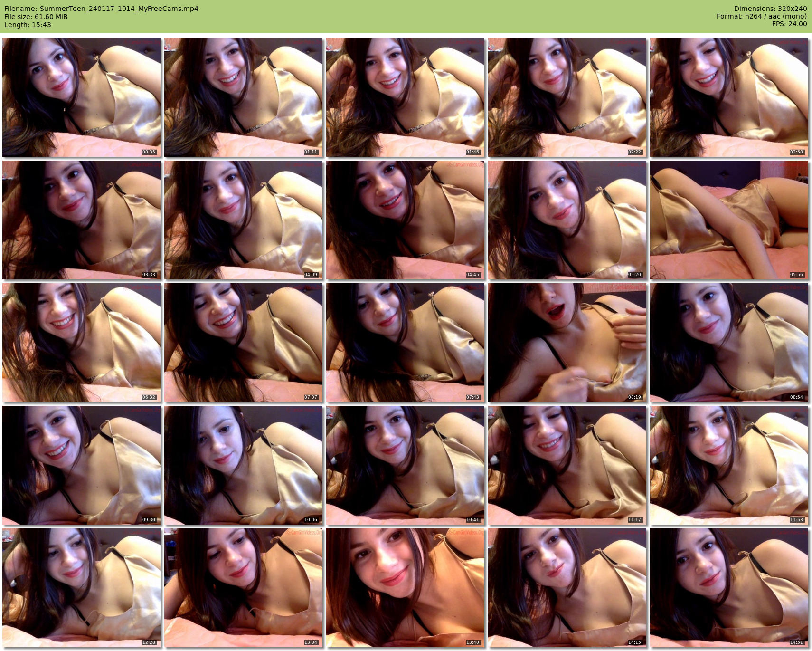Click the thumbnail stamped 08:54
This screenshot has height=651, width=812.
click(x=729, y=343)
